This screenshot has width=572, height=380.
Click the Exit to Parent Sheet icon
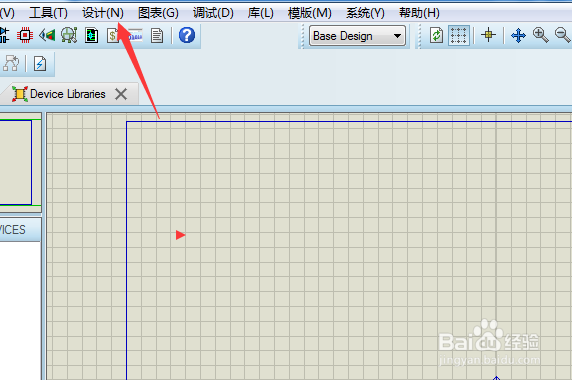(11, 64)
